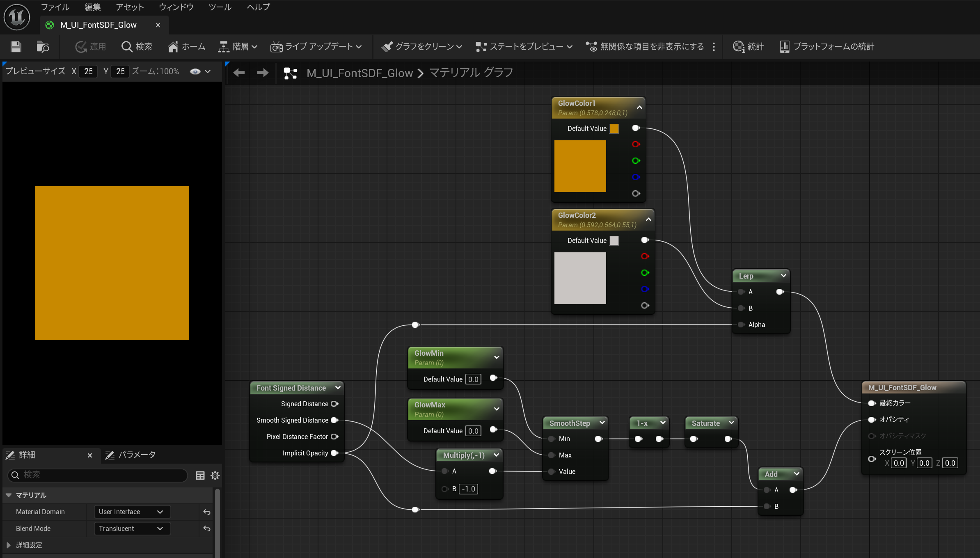Expand the 詳細設定 (Advanced) section
The height and width of the screenshot is (558, 980).
coord(9,545)
